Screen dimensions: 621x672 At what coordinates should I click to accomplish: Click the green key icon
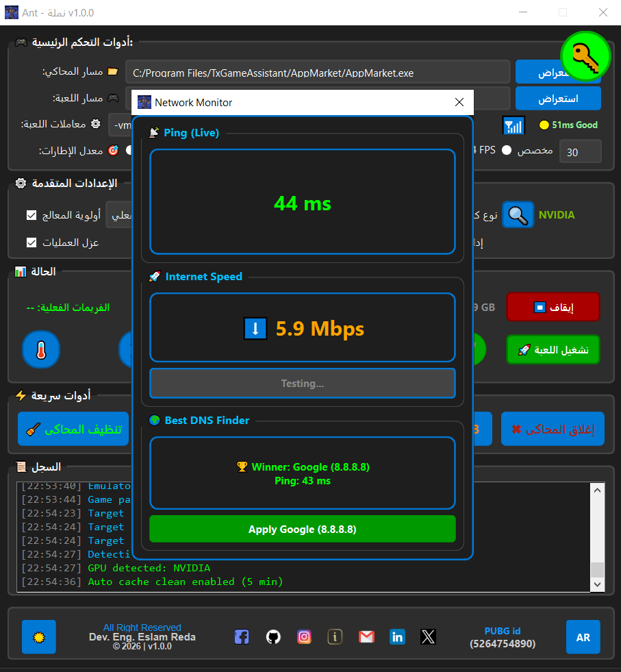(x=585, y=57)
